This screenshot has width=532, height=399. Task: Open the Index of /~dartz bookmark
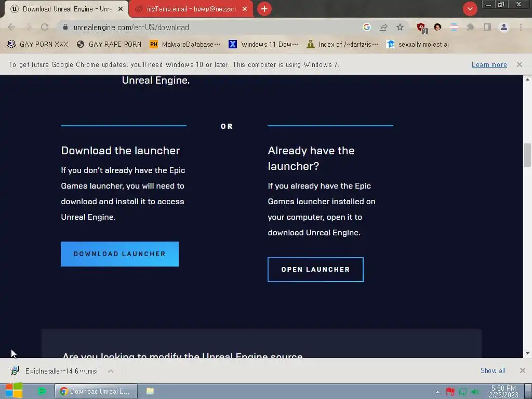[342, 44]
